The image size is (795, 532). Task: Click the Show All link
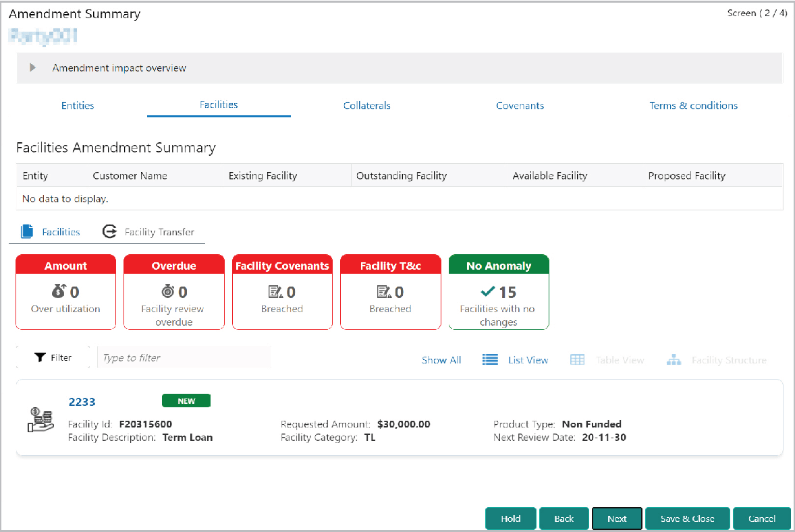441,360
